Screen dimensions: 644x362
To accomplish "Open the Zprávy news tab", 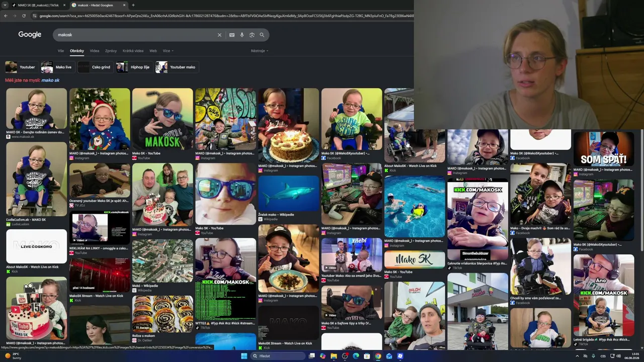I will pos(111,51).
